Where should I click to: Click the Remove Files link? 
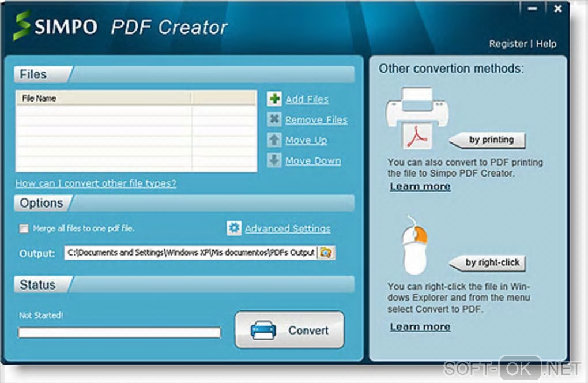[x=316, y=119]
